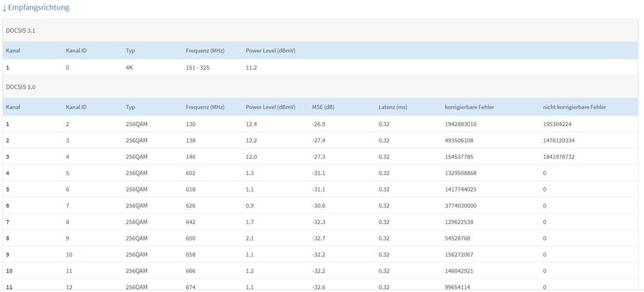Click the -32.3 MSE value

(x=318, y=222)
